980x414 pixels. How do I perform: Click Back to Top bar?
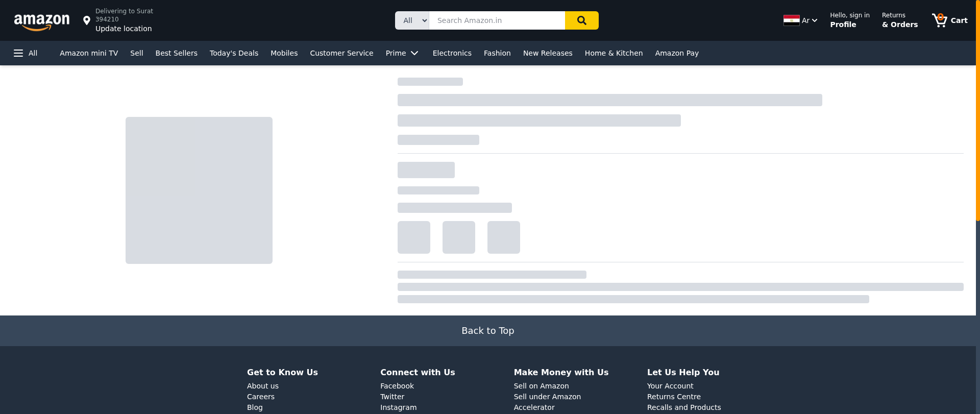tap(487, 331)
